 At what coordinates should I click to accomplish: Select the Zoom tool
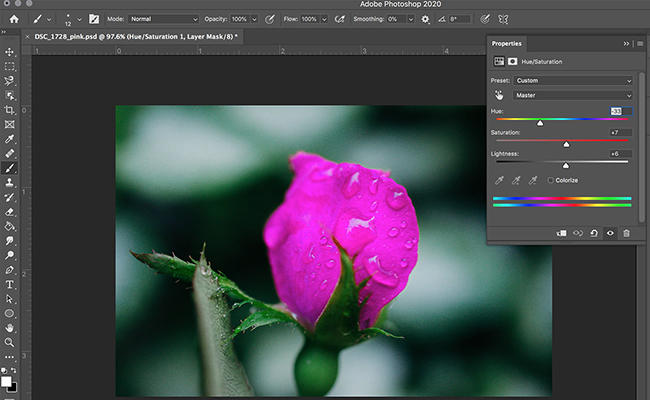pos(10,342)
